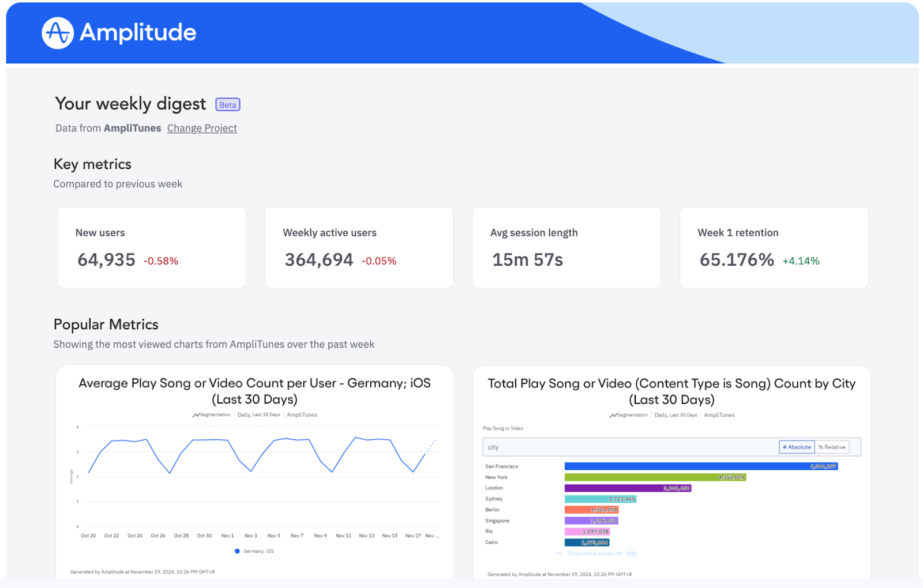Click the 364,694 active users value

(319, 260)
